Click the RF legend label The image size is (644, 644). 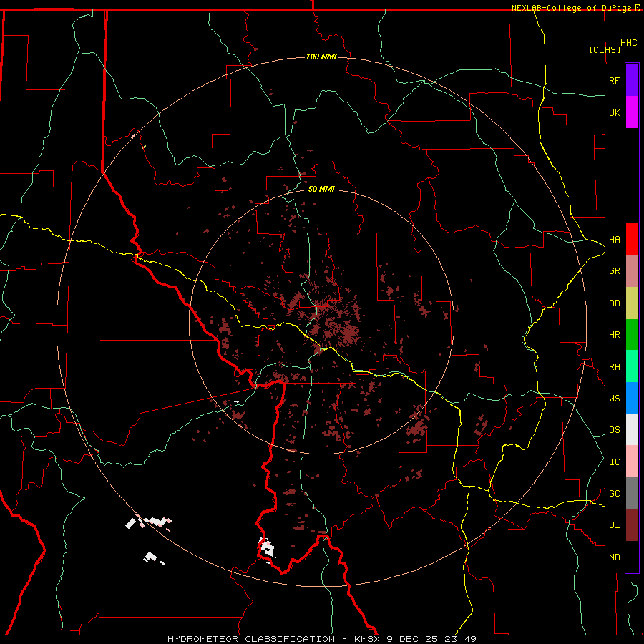tap(614, 80)
